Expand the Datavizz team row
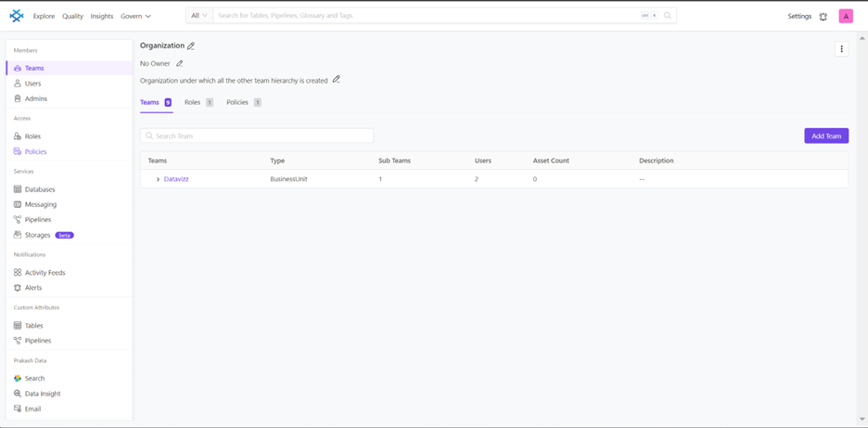The height and width of the screenshot is (428, 868). tap(158, 179)
